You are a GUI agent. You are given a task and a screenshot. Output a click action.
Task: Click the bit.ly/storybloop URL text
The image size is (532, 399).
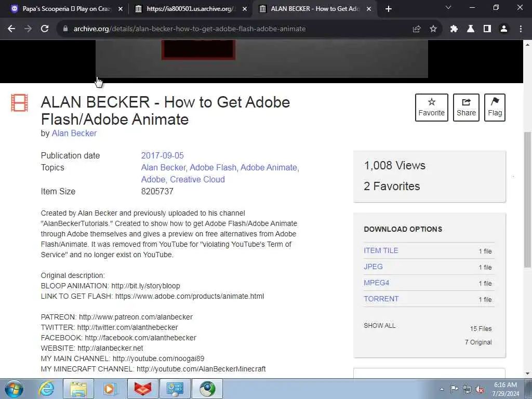click(x=145, y=286)
